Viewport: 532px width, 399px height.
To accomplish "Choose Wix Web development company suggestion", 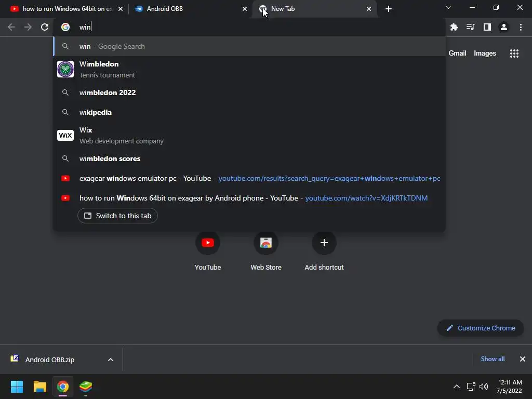I will [x=249, y=136].
